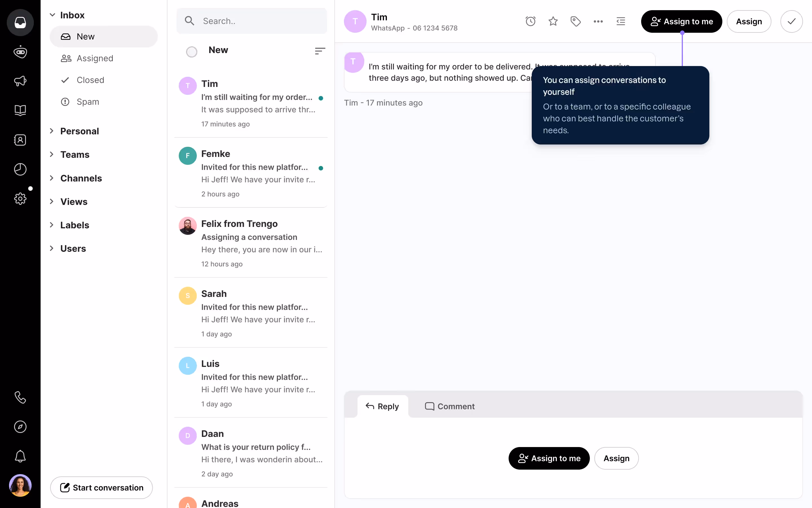
Task: Open Luis's conversation in the list
Action: tap(251, 383)
